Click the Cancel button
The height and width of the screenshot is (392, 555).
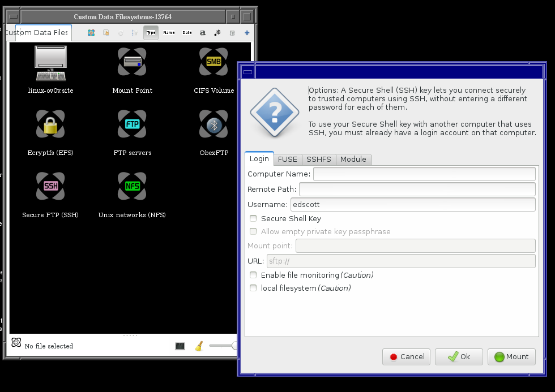click(x=407, y=357)
